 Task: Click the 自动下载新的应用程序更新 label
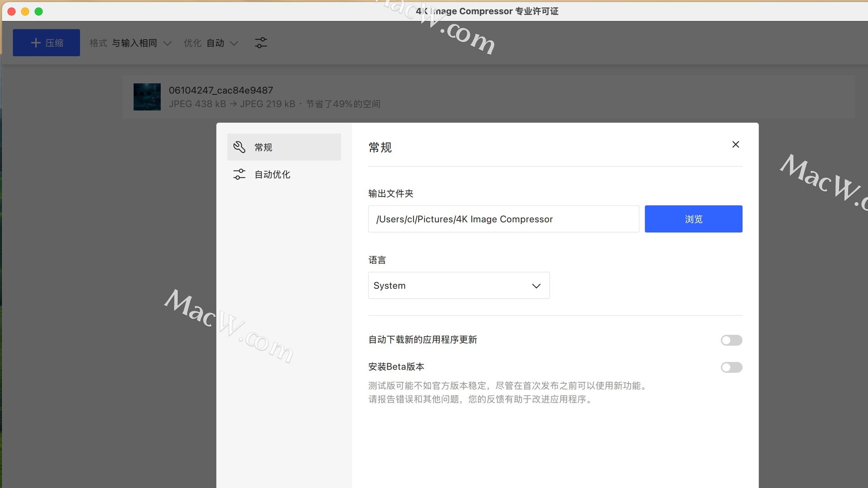tap(423, 340)
